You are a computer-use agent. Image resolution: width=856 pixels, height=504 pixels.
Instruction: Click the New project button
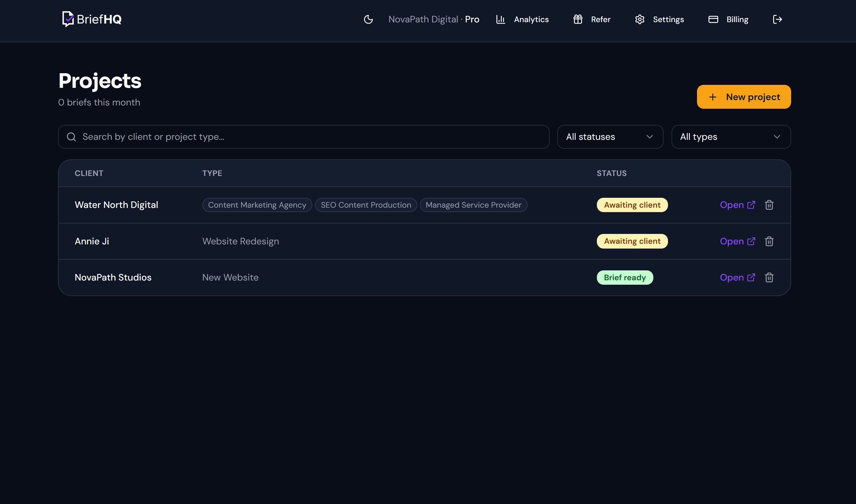pos(744,97)
